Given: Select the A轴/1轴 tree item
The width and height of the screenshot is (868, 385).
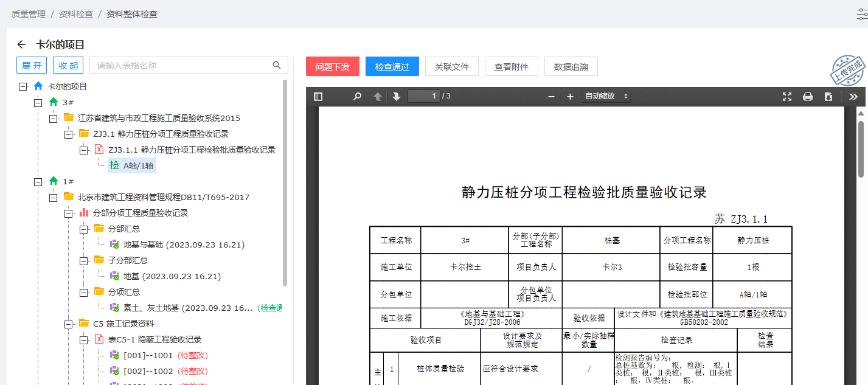Looking at the screenshot, I should (132, 165).
